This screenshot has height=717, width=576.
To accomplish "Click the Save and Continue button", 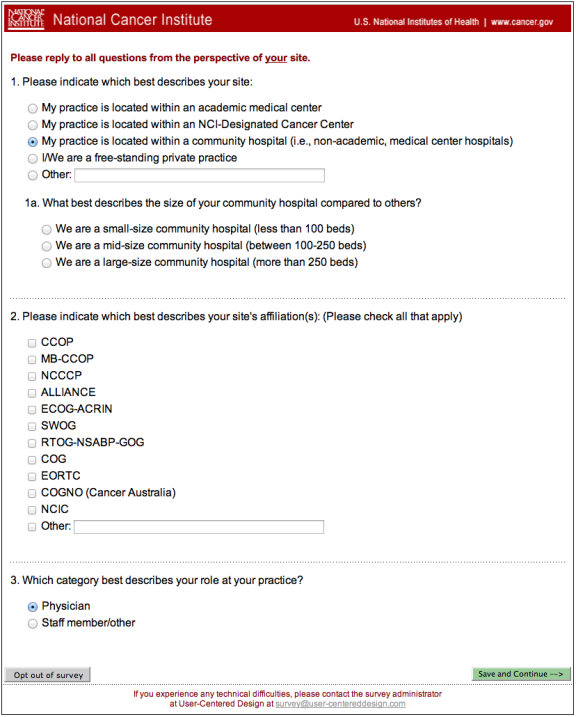I will click(521, 674).
